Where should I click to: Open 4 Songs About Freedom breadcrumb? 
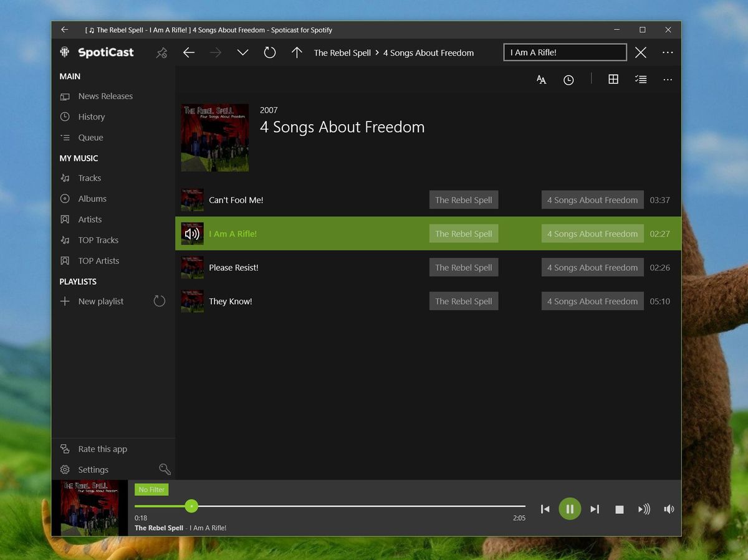[x=428, y=53]
